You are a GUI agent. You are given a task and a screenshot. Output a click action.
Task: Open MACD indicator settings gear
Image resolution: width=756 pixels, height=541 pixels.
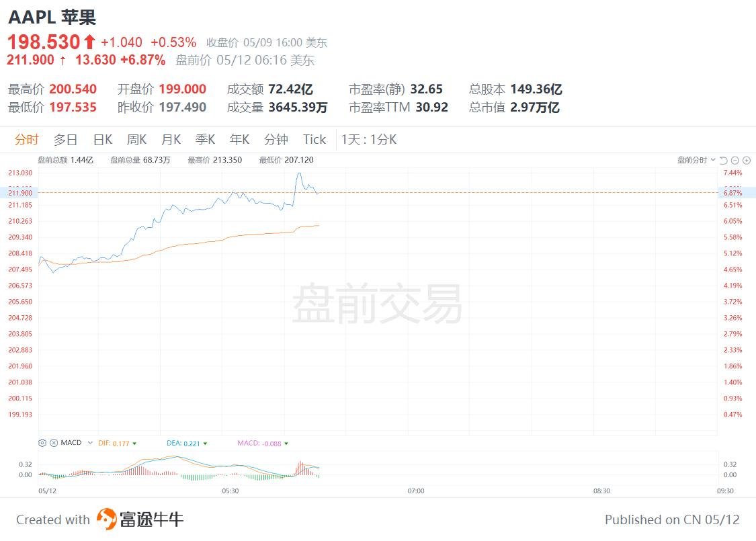(x=42, y=443)
